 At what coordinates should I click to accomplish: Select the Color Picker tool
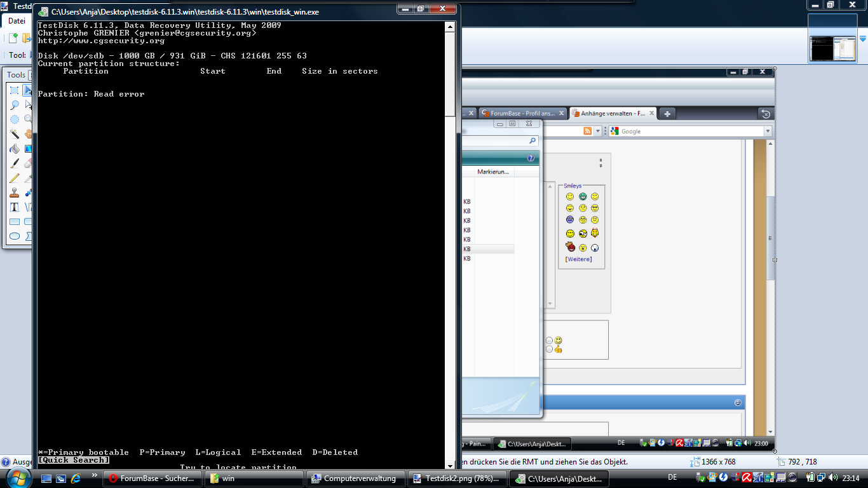pos(29,178)
